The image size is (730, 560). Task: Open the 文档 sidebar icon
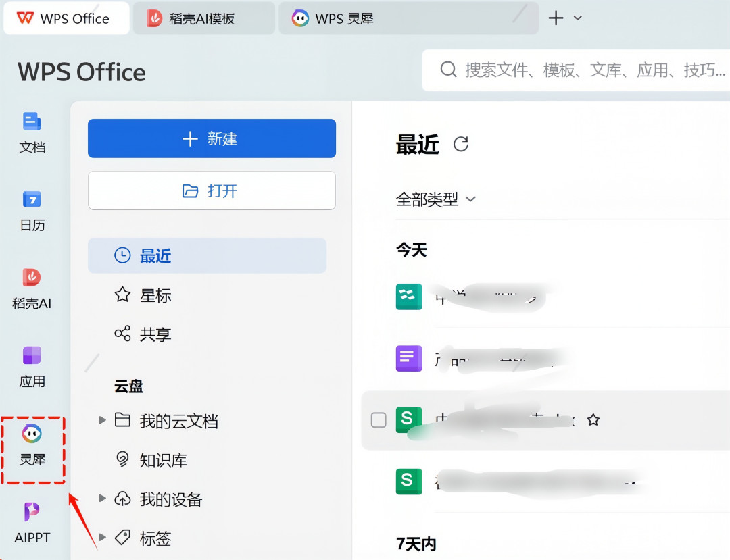(32, 132)
